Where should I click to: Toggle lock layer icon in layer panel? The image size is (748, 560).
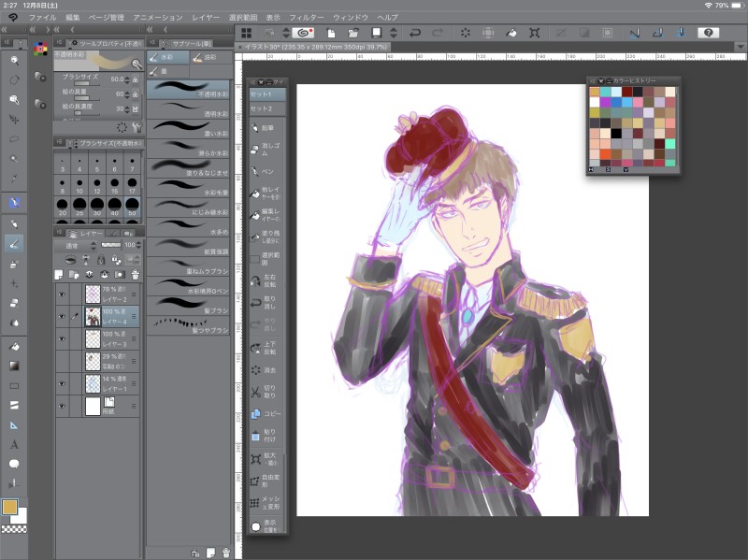pyautogui.click(x=101, y=260)
